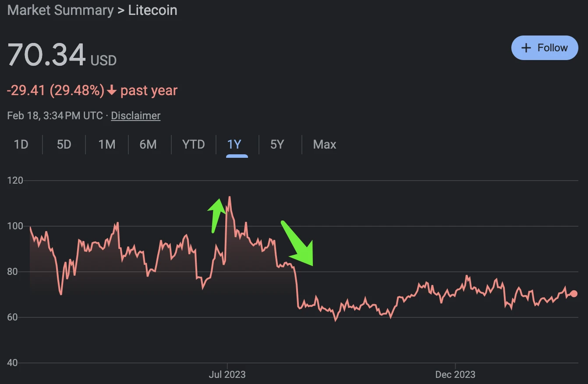Click the Litecoin name in the breadcrumb

click(x=152, y=11)
